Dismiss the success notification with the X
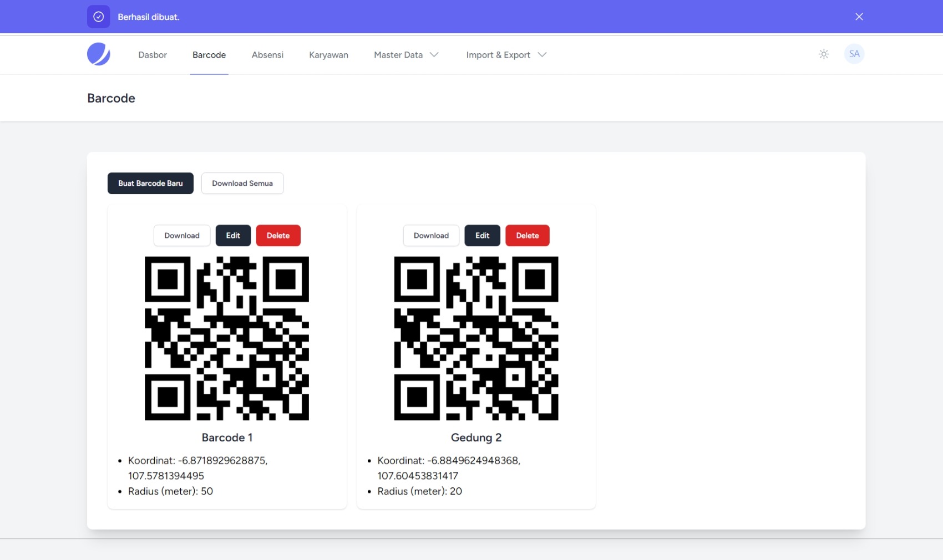Image resolution: width=943 pixels, height=560 pixels. (859, 17)
